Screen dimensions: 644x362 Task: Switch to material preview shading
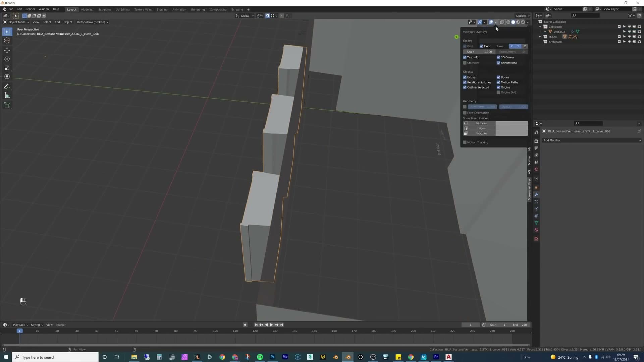click(x=518, y=22)
